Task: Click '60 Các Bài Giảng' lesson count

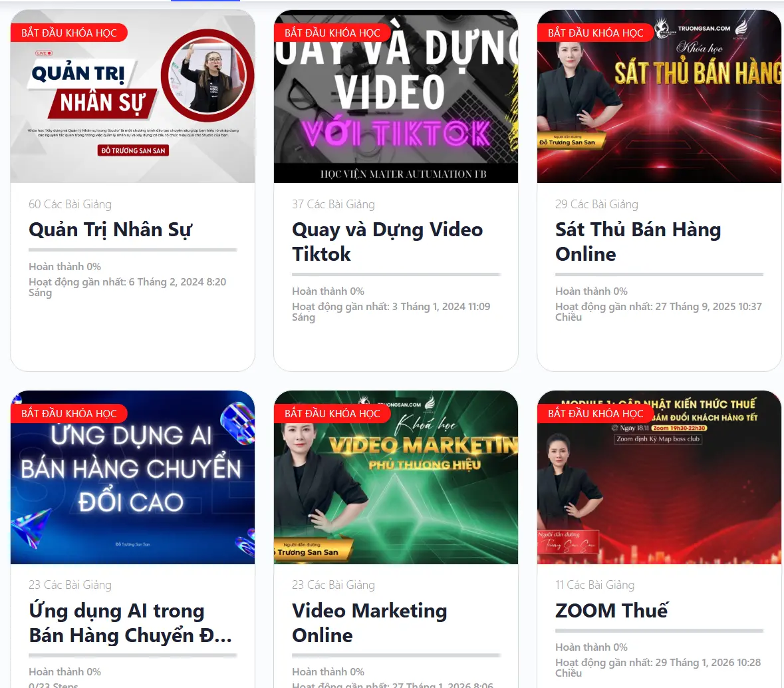Action: (70, 204)
